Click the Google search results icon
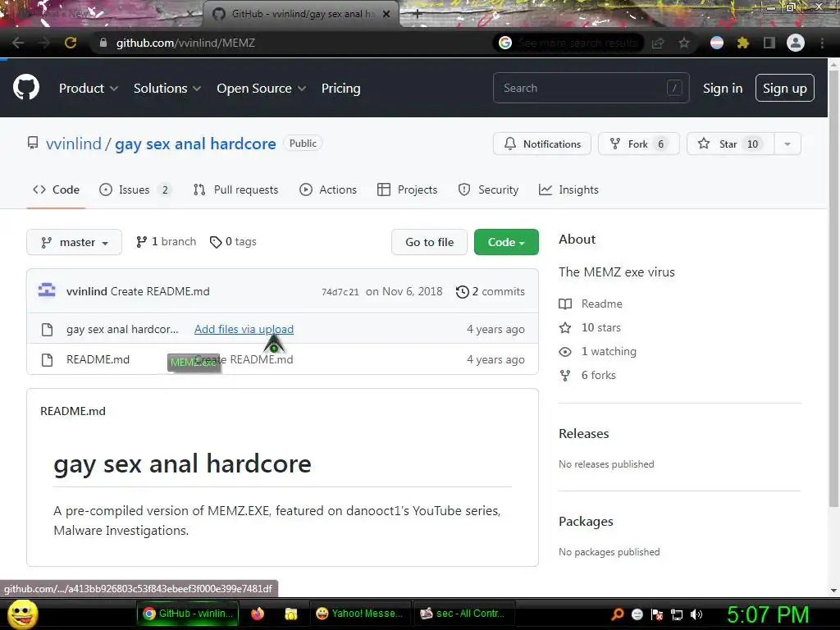This screenshot has height=630, width=840. tap(505, 43)
